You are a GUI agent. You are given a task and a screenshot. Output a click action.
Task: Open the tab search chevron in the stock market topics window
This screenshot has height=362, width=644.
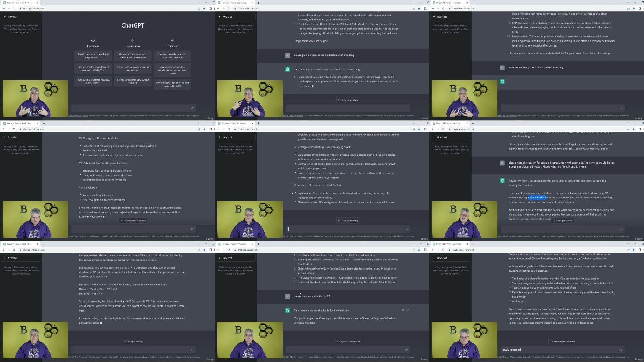tap(413, 3)
